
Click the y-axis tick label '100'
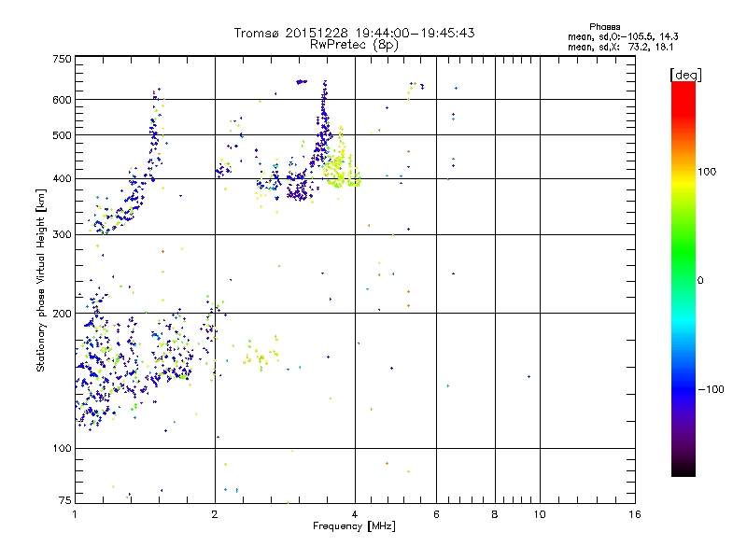(x=62, y=449)
